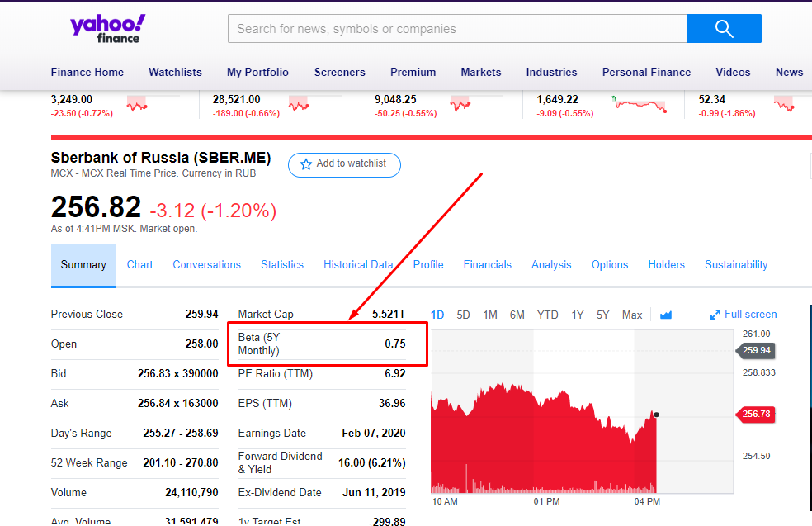812x526 pixels.
Task: Open the Videos menu item
Action: (733, 72)
